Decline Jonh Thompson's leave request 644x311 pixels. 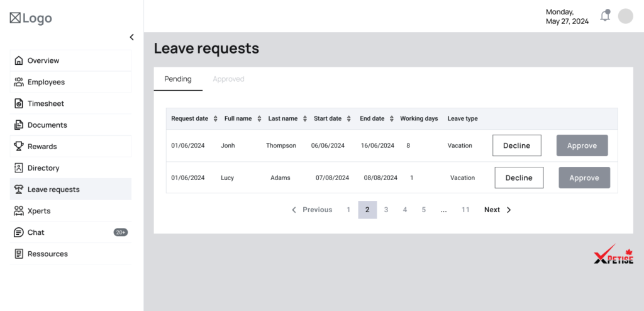[516, 145]
